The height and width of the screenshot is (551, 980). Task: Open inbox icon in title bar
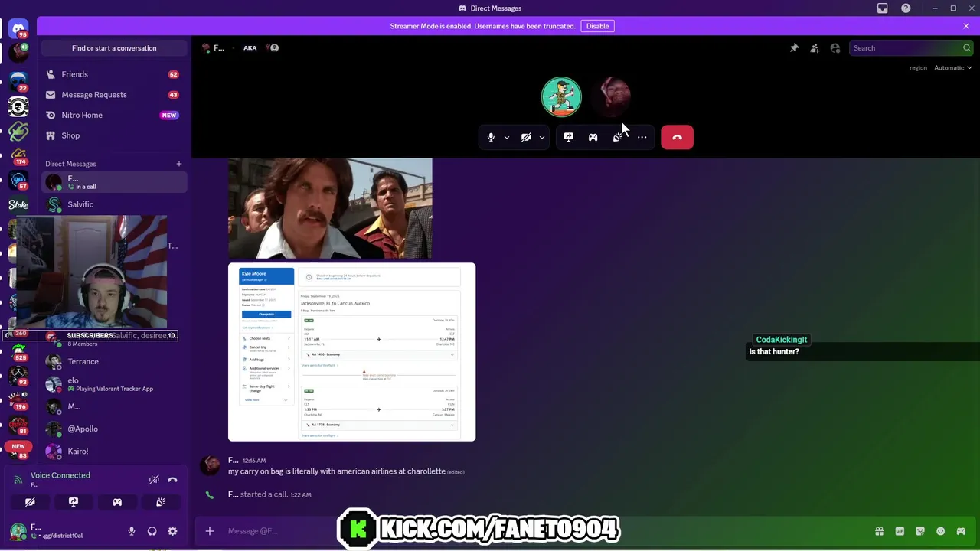click(x=883, y=8)
